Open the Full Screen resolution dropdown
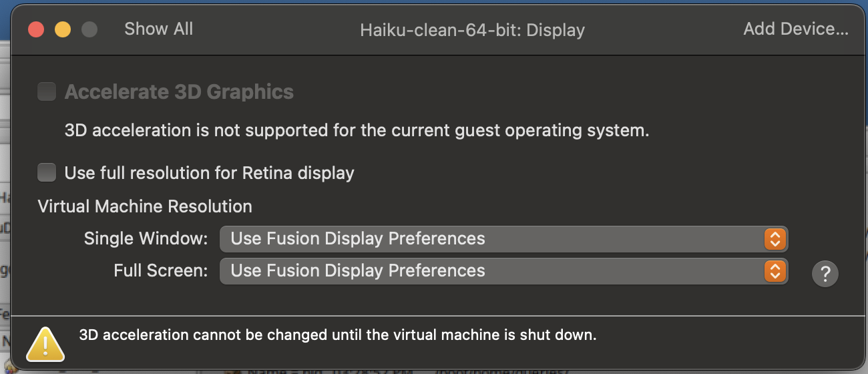 point(503,270)
